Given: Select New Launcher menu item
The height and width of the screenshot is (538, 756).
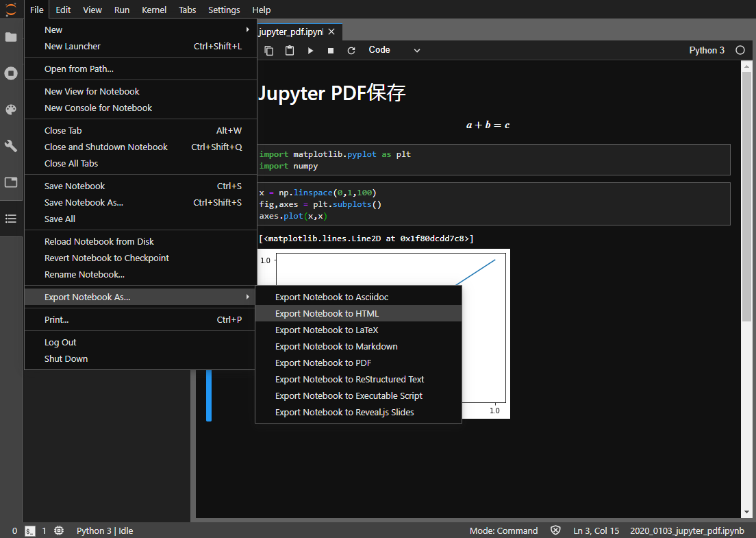Looking at the screenshot, I should click(140, 47).
